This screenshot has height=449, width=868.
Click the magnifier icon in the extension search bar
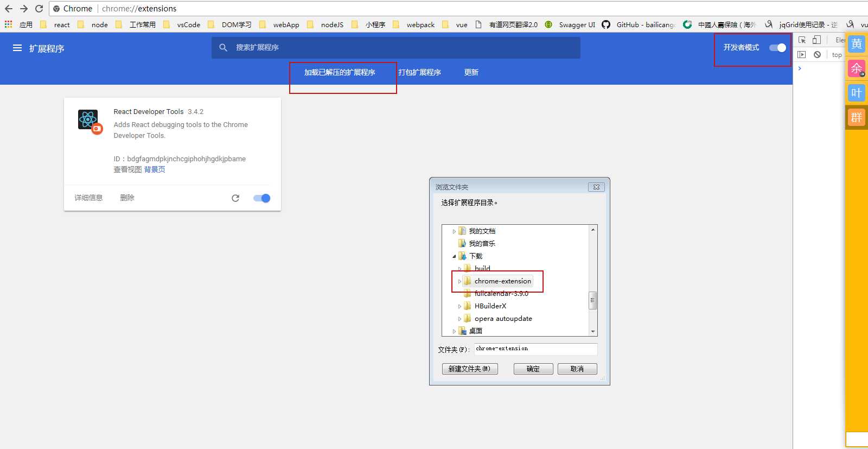click(223, 48)
